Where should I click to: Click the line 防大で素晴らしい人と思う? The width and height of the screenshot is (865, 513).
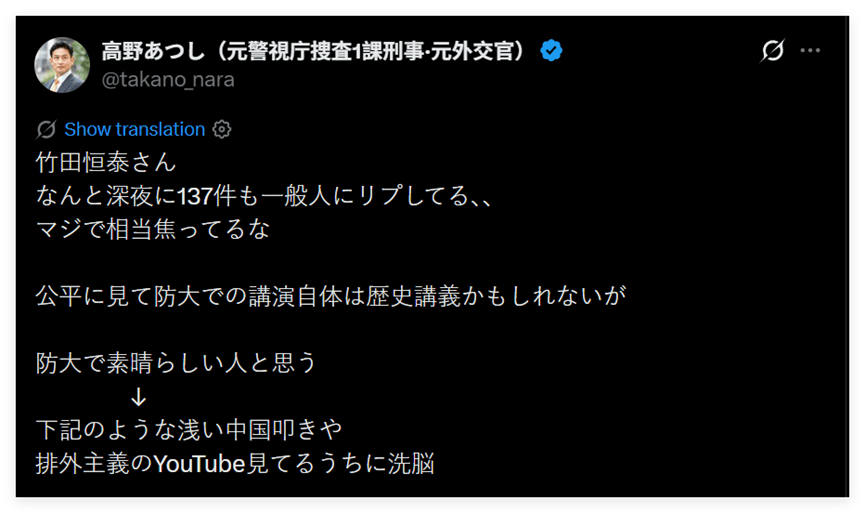[176, 363]
